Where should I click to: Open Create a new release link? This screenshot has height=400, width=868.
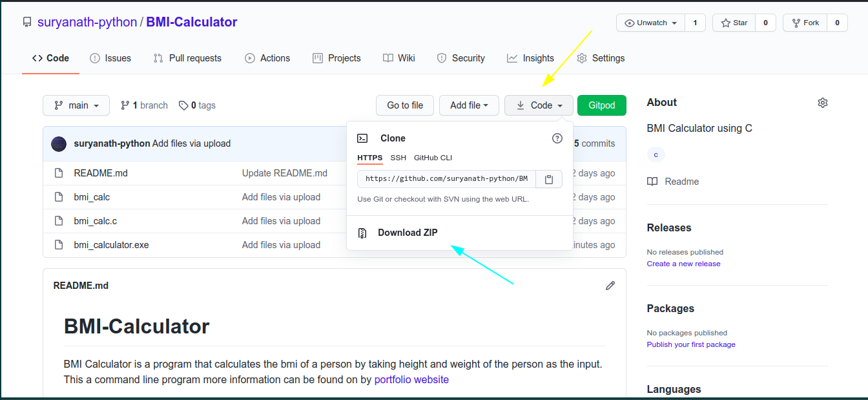[x=683, y=264]
